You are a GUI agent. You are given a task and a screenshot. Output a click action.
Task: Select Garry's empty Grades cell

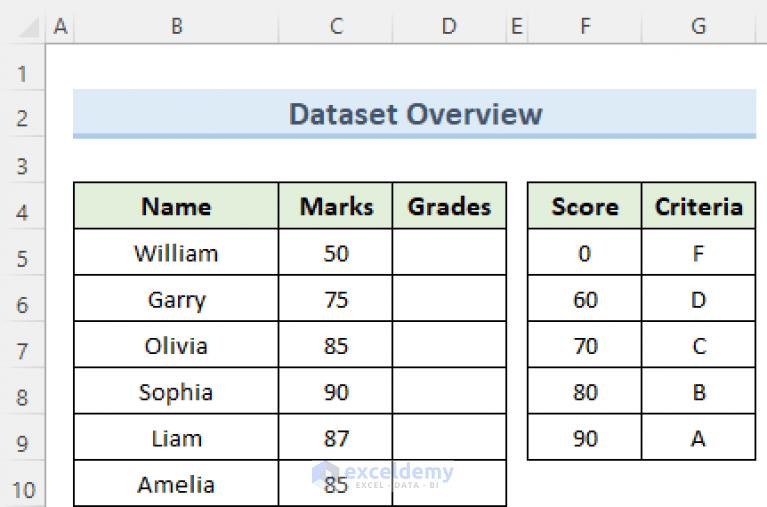click(x=449, y=299)
